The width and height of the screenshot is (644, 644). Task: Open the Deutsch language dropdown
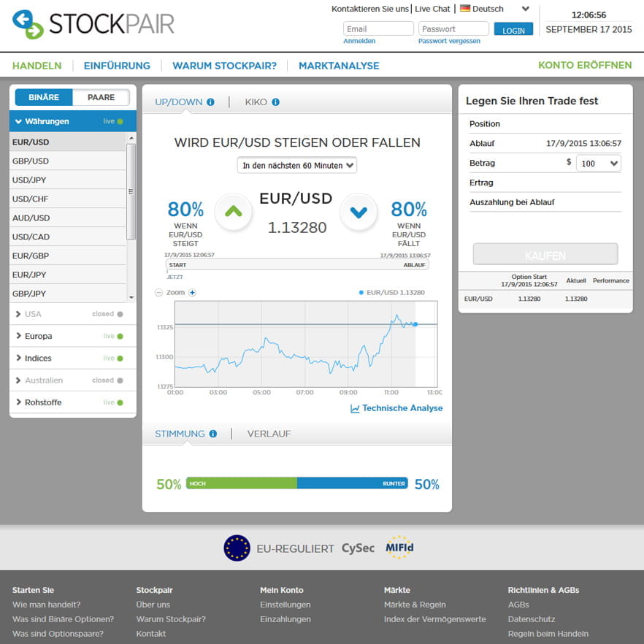tap(495, 9)
